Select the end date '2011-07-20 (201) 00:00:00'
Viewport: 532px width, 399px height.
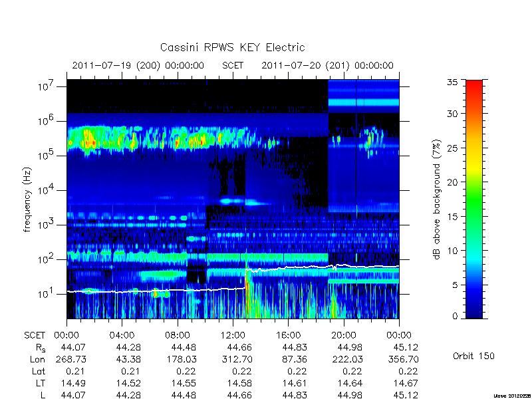pos(327,65)
